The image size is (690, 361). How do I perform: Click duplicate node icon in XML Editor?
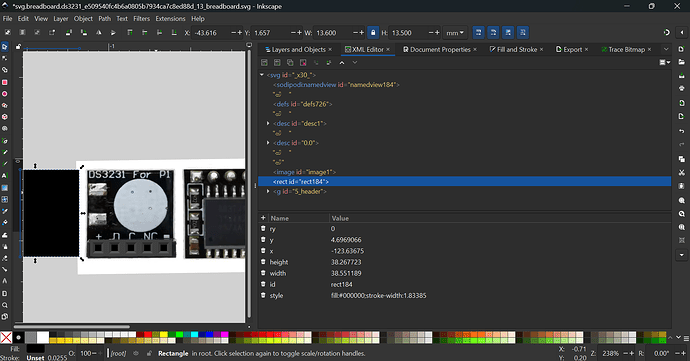(290, 63)
